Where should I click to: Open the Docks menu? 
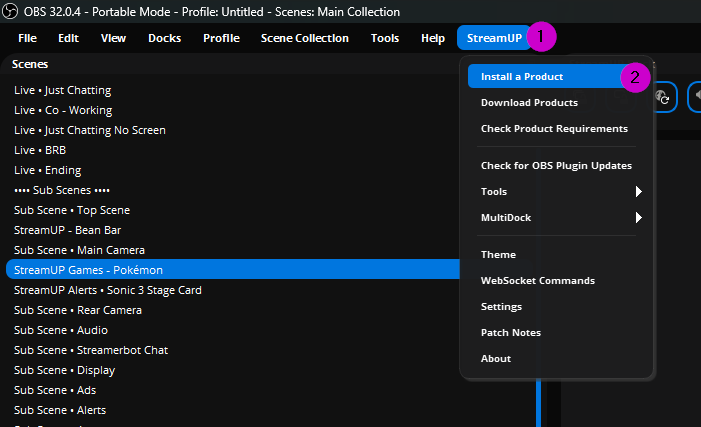tap(164, 38)
